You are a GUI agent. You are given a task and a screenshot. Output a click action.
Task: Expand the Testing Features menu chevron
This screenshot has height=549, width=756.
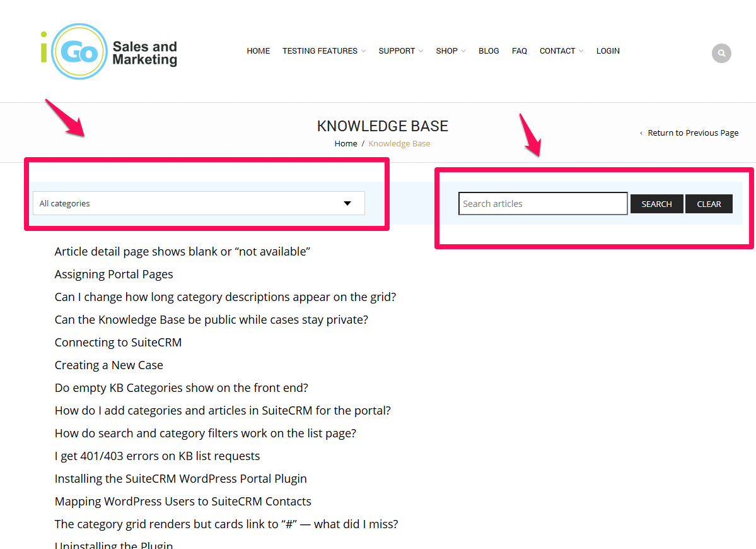click(x=364, y=51)
